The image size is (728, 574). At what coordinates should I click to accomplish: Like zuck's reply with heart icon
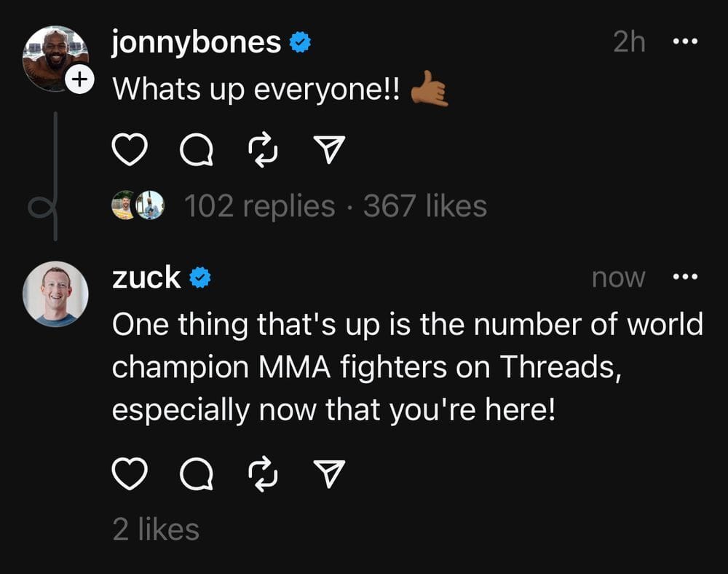coord(130,474)
